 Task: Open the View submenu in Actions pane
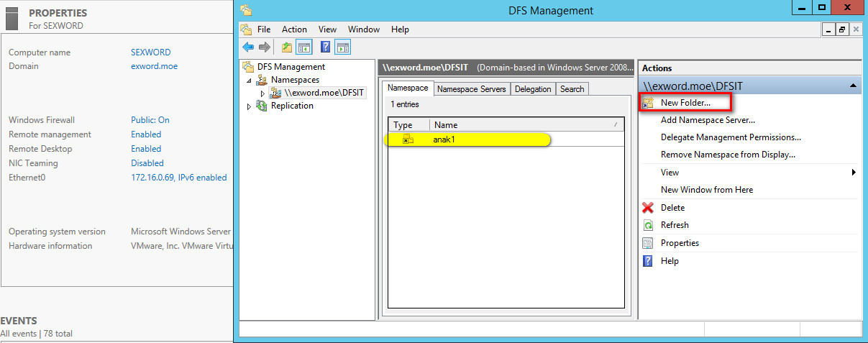pos(854,173)
